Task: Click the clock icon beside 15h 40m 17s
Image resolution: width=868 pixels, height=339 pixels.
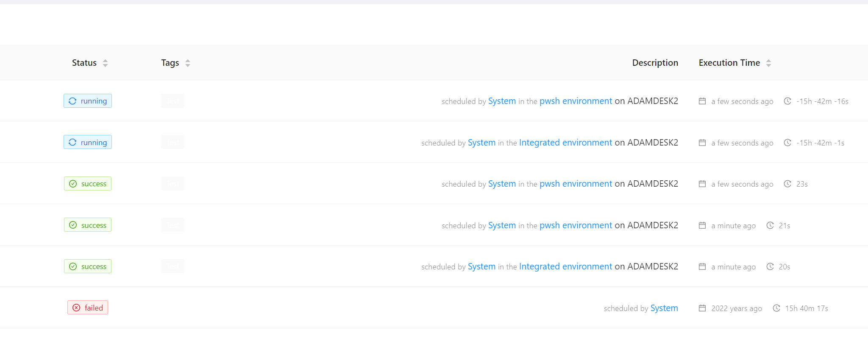Action: [x=776, y=308]
